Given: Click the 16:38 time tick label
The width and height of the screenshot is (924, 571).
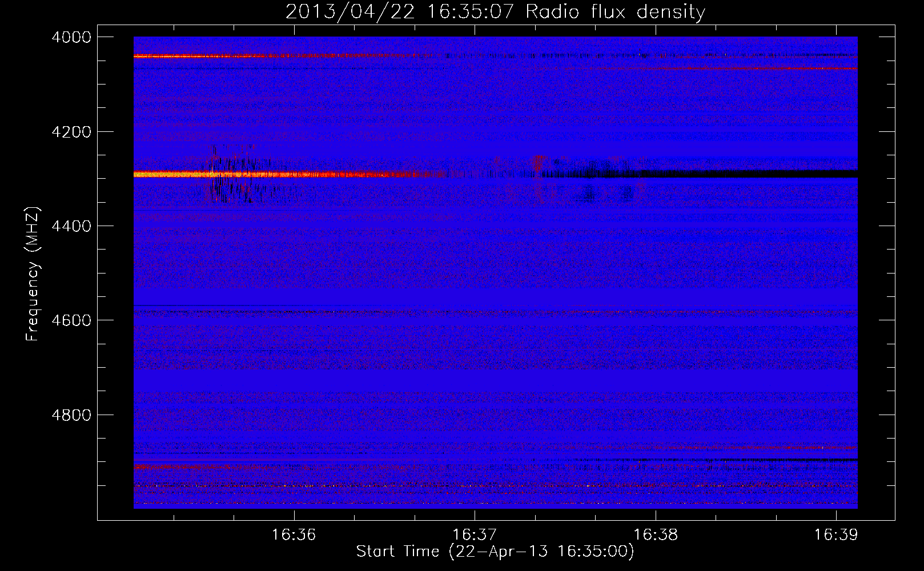Looking at the screenshot, I should 656,535.
